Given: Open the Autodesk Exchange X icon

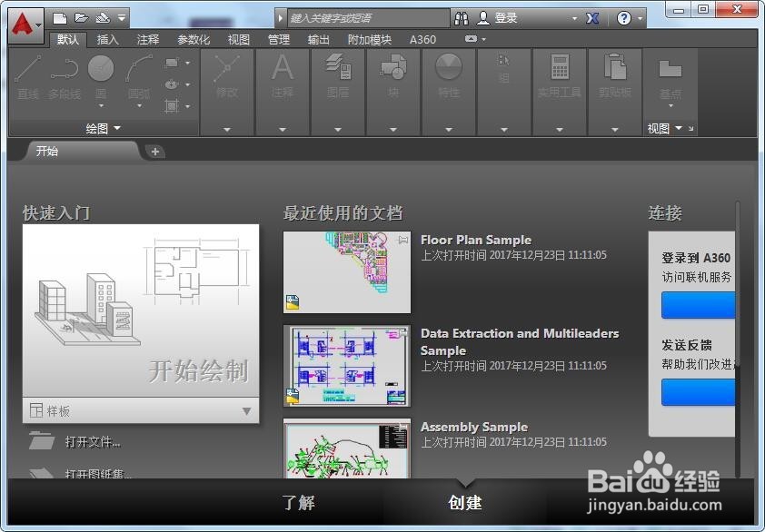Looking at the screenshot, I should pos(592,18).
